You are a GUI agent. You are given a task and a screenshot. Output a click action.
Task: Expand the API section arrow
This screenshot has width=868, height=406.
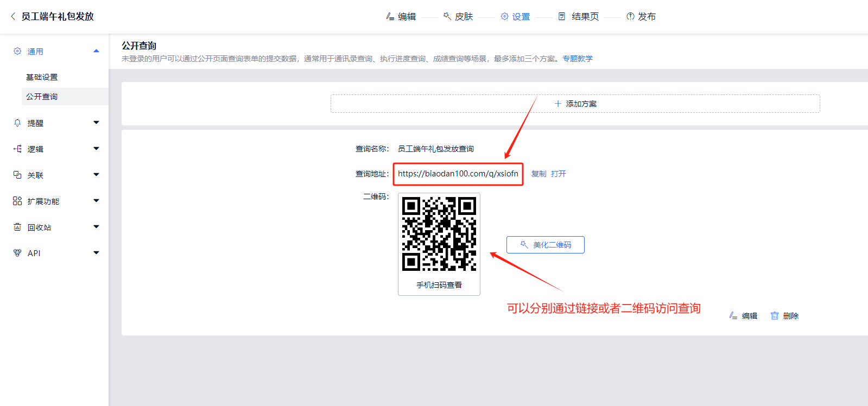[x=96, y=253]
